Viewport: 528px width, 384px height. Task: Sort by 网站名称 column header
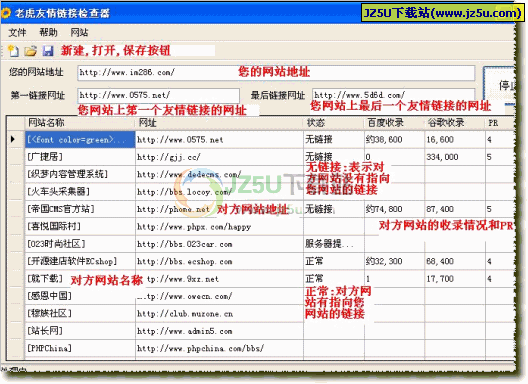point(80,123)
